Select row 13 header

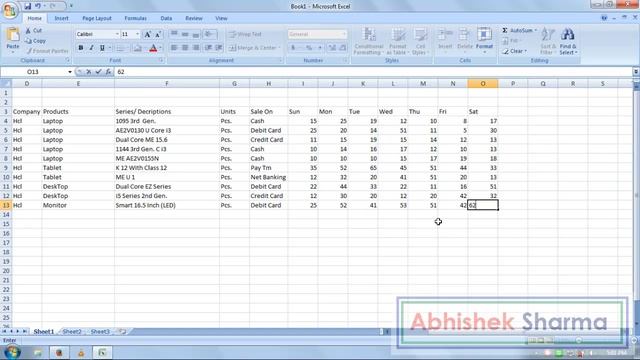6,205
